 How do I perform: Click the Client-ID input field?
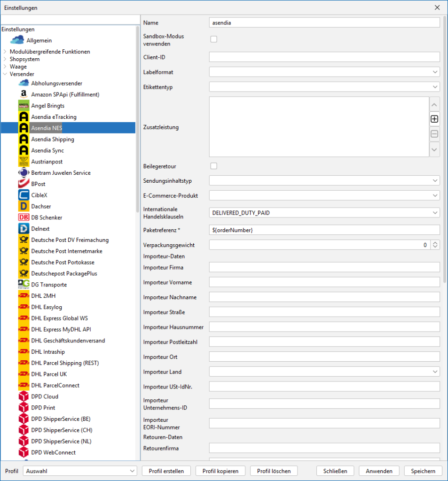click(x=324, y=57)
